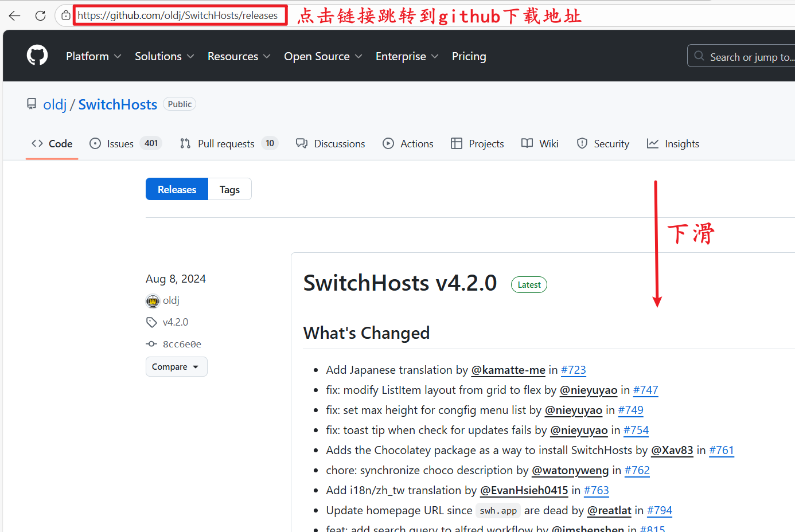Open the Issues tab
The image size is (795, 532).
point(126,144)
